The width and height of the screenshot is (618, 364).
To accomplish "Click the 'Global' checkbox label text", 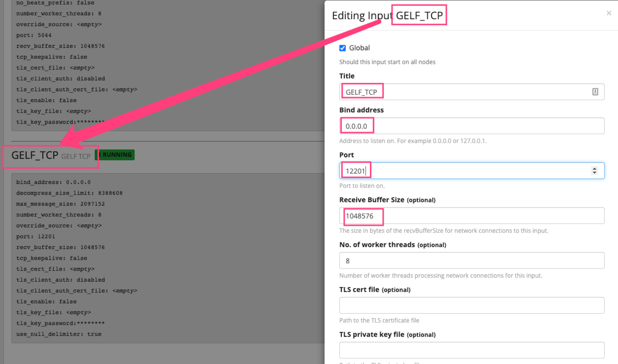I will [359, 48].
